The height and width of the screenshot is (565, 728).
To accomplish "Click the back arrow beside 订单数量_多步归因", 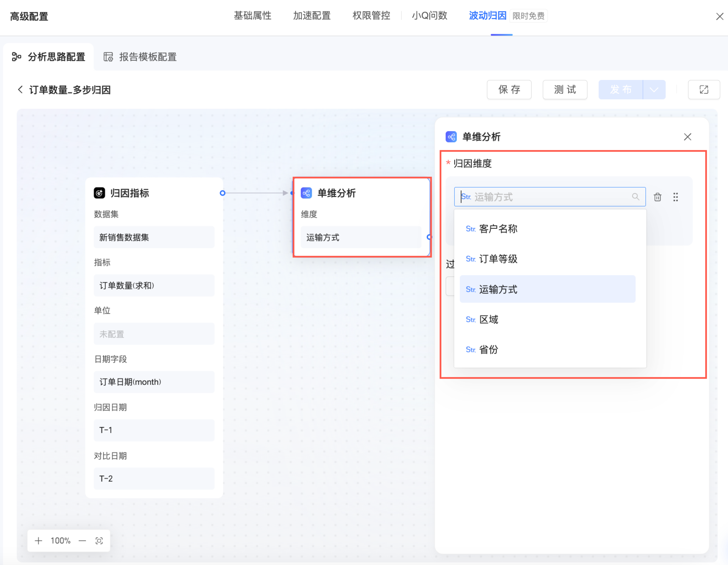I will point(20,89).
